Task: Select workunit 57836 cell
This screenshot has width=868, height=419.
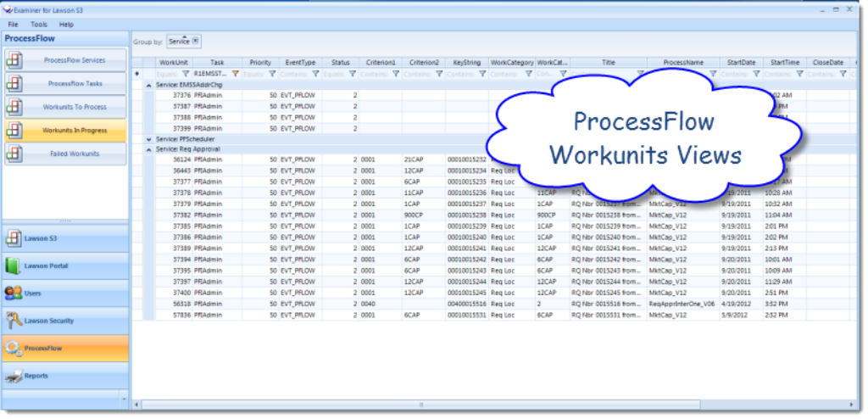Action: click(173, 315)
